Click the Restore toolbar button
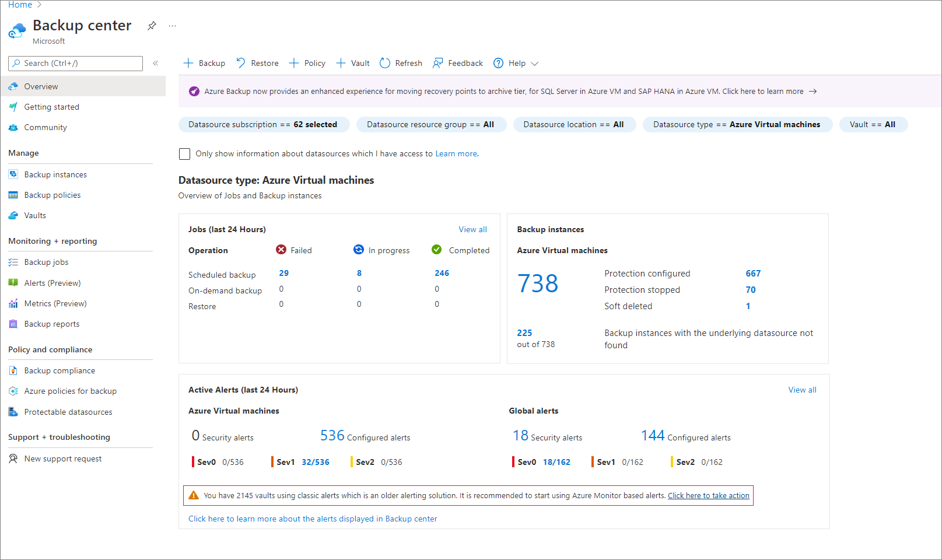 coord(257,63)
